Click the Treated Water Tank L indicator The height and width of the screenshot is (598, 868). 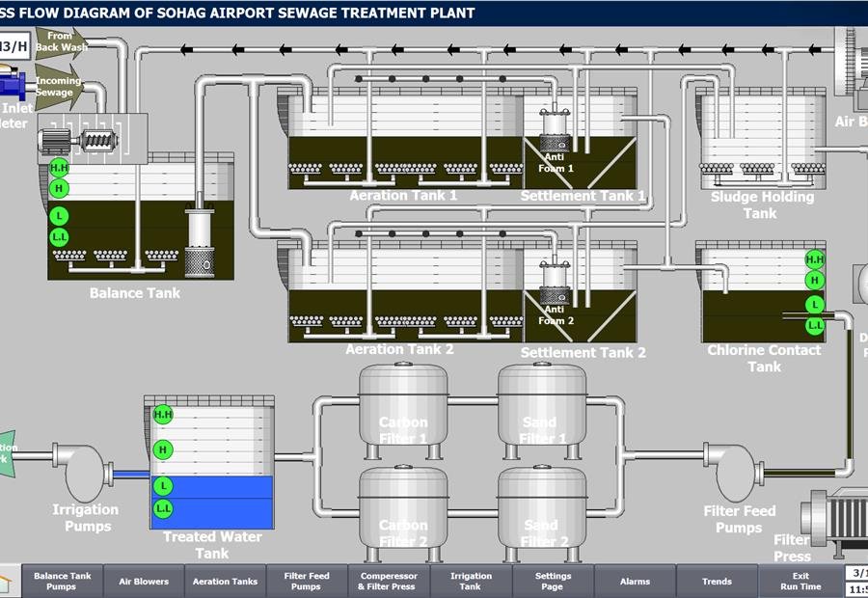(x=163, y=486)
